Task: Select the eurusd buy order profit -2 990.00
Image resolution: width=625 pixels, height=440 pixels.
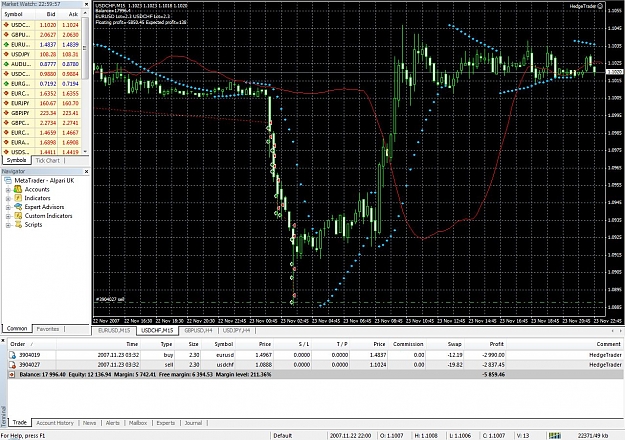Action: click(493, 355)
